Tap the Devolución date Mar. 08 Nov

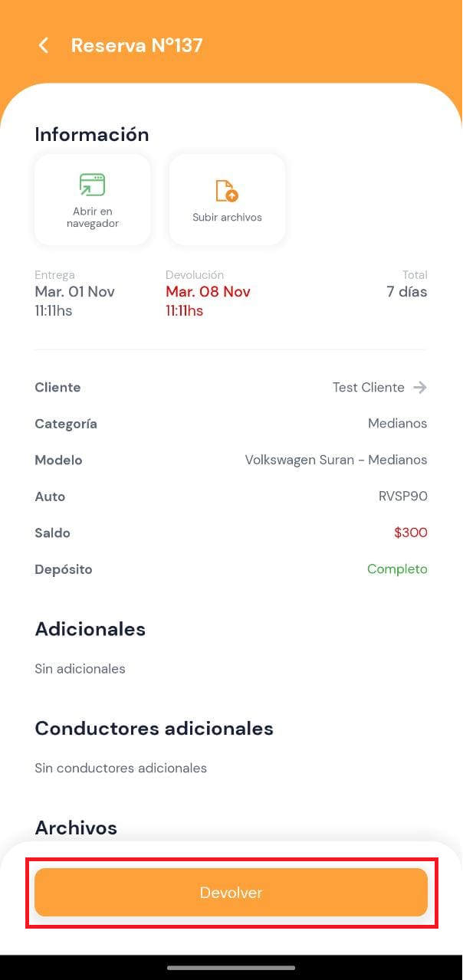[208, 292]
